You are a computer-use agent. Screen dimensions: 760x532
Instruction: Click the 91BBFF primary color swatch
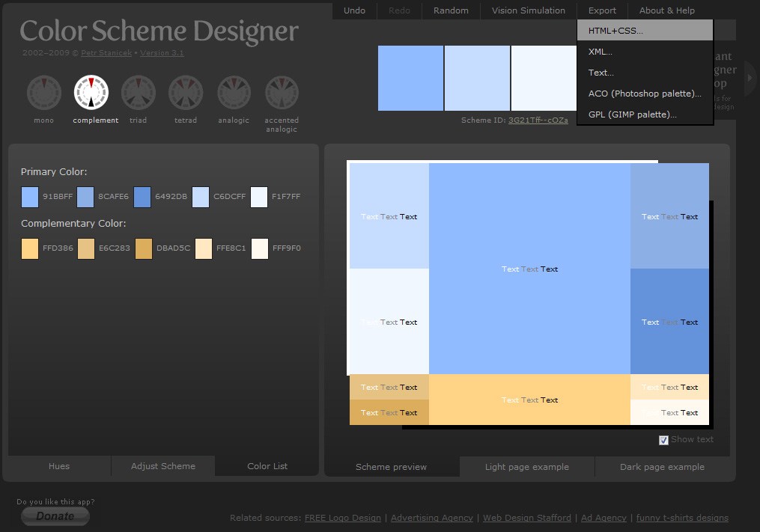pos(30,197)
